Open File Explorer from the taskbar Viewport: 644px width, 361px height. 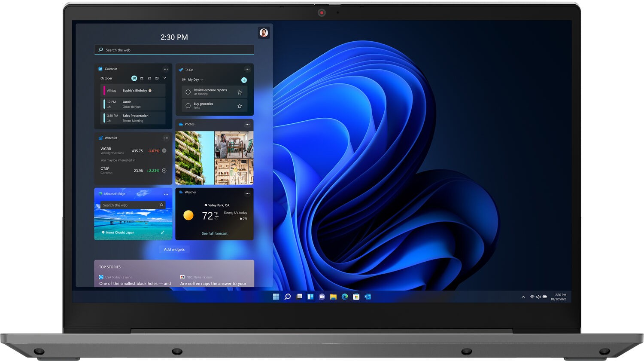[333, 297]
